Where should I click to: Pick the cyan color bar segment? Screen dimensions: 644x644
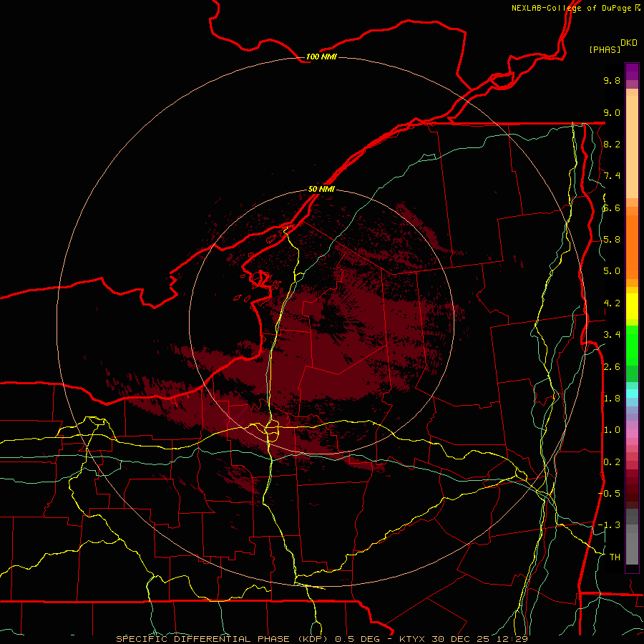[x=632, y=393]
